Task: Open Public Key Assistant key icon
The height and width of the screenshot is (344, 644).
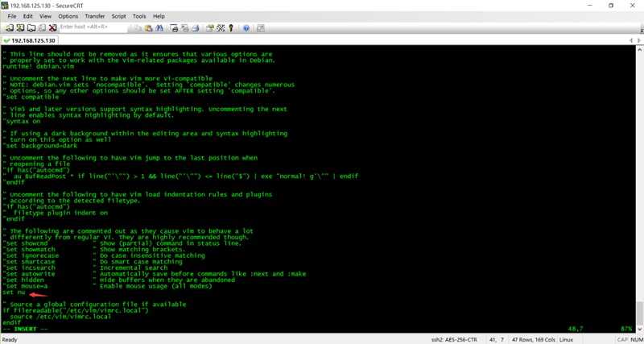Action: (x=231, y=28)
